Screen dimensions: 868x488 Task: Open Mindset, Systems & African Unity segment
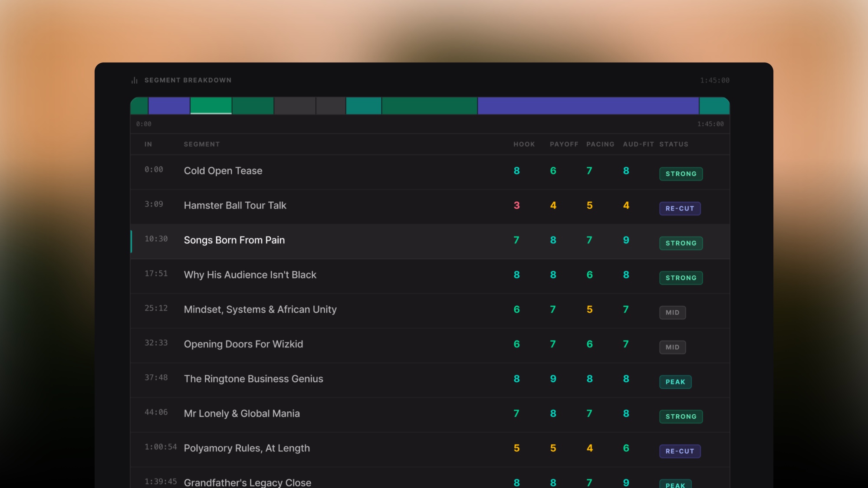click(x=260, y=309)
